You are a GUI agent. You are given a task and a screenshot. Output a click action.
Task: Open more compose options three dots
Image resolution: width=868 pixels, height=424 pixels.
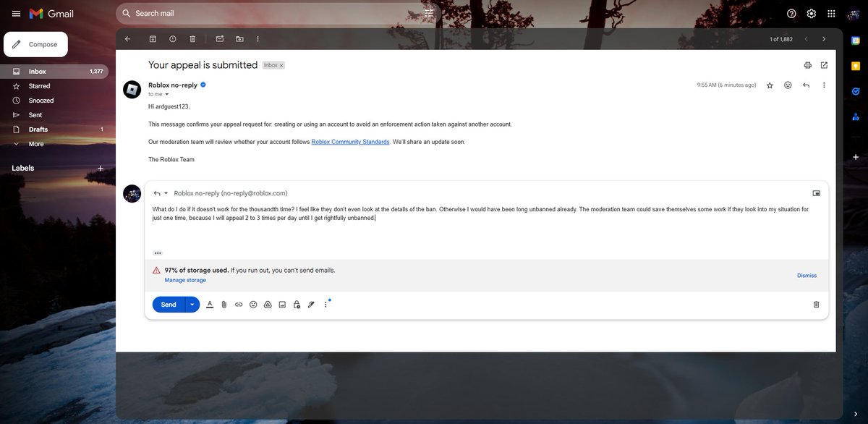pos(325,305)
